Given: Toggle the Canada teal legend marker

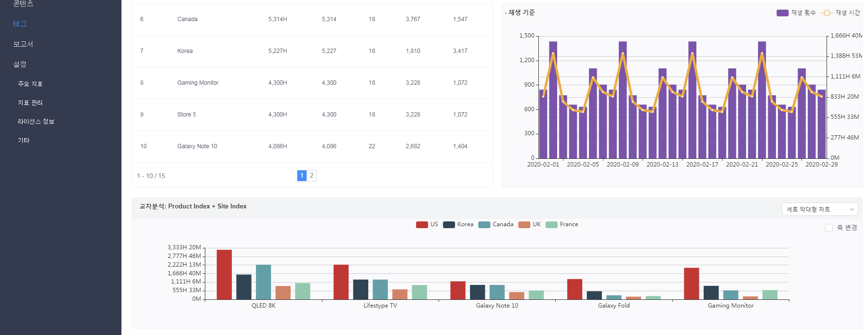Looking at the screenshot, I should point(484,225).
